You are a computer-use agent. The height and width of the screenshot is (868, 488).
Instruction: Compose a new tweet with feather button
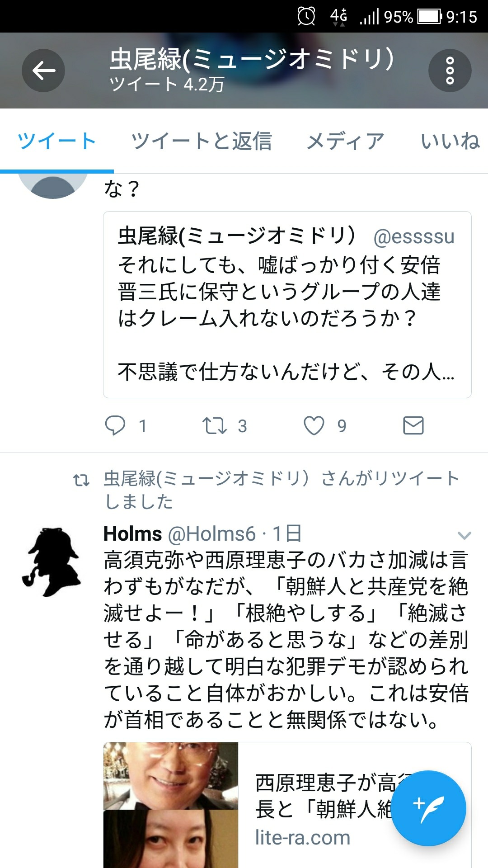[x=428, y=808]
